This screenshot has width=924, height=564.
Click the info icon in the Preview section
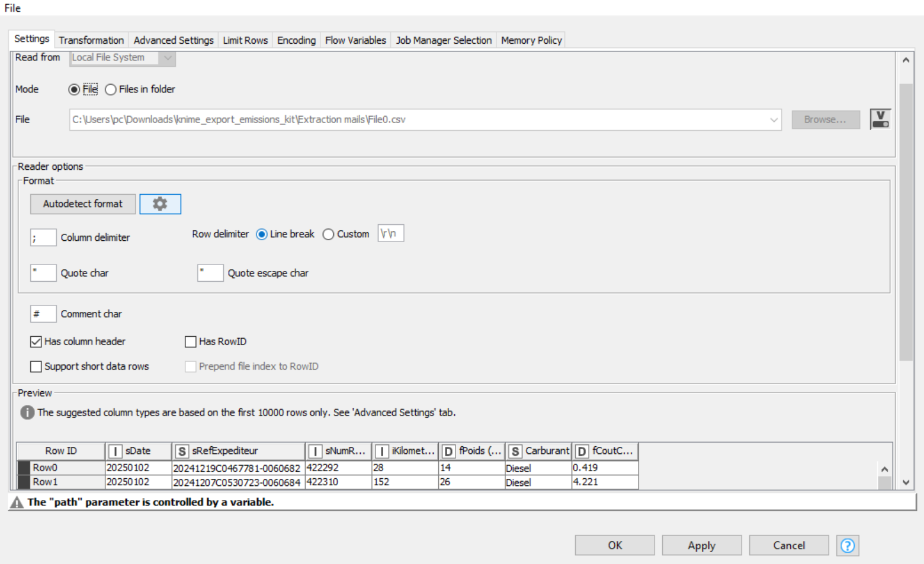pyautogui.click(x=27, y=412)
